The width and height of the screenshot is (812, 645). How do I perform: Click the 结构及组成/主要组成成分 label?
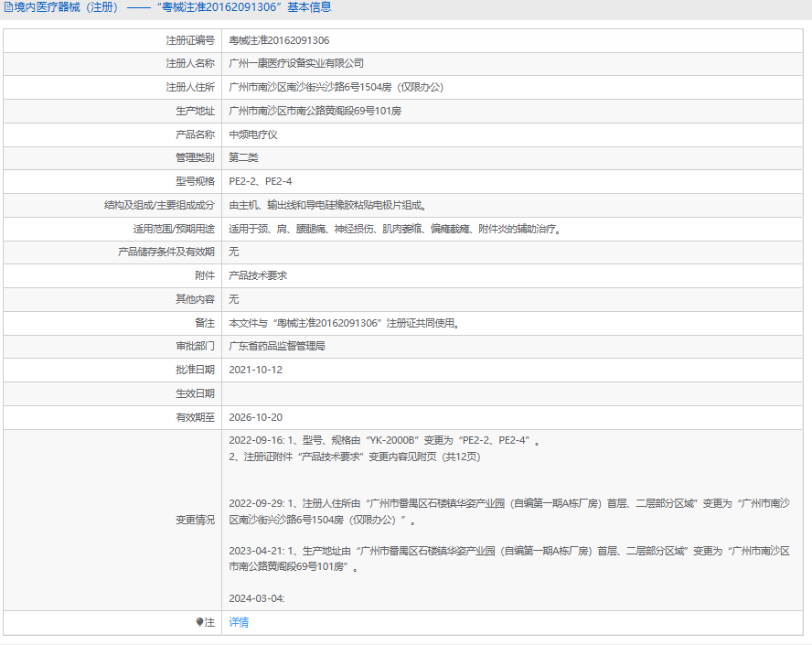point(159,205)
